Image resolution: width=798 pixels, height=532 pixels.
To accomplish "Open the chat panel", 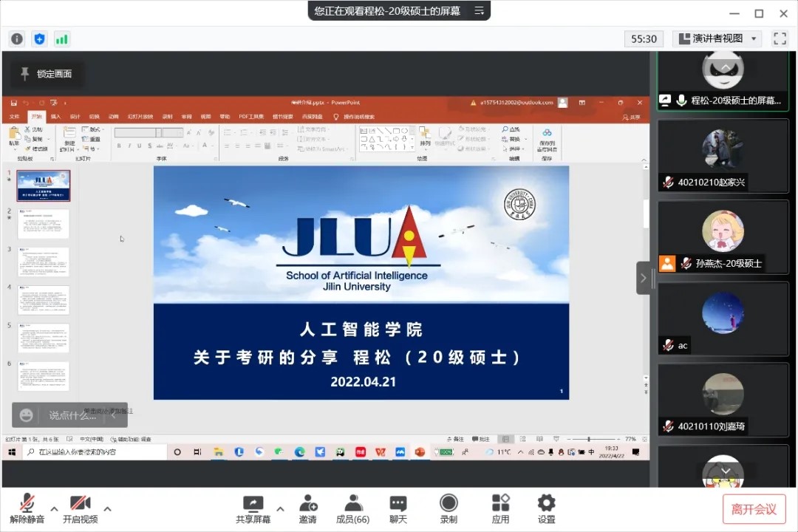I will point(398,505).
